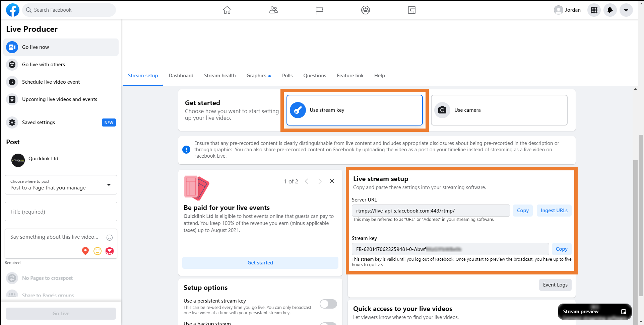The image size is (644, 325).
Task: Select the Use camera option
Action: tap(499, 110)
